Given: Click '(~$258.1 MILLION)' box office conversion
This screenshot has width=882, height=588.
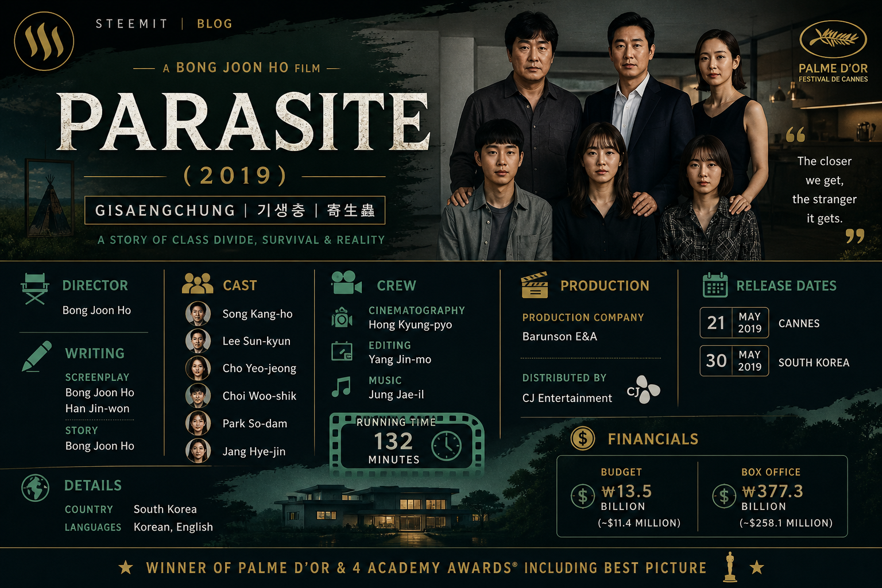Looking at the screenshot, I should tap(786, 523).
